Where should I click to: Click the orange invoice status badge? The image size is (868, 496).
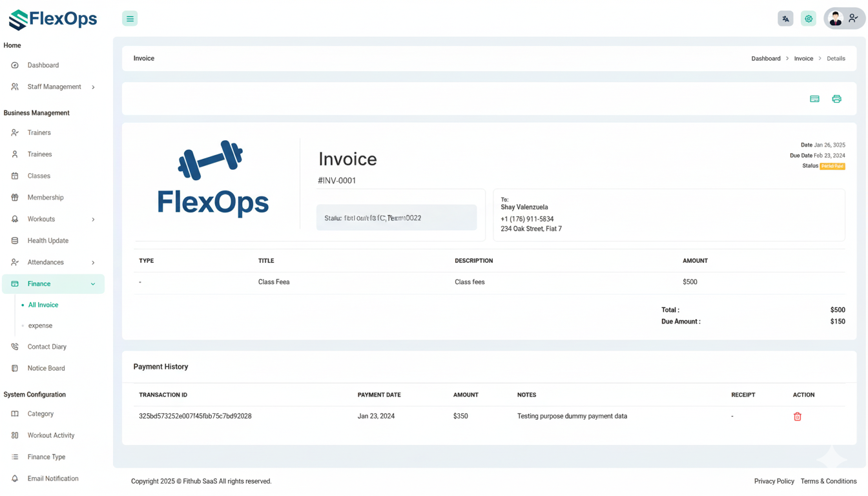tap(832, 166)
